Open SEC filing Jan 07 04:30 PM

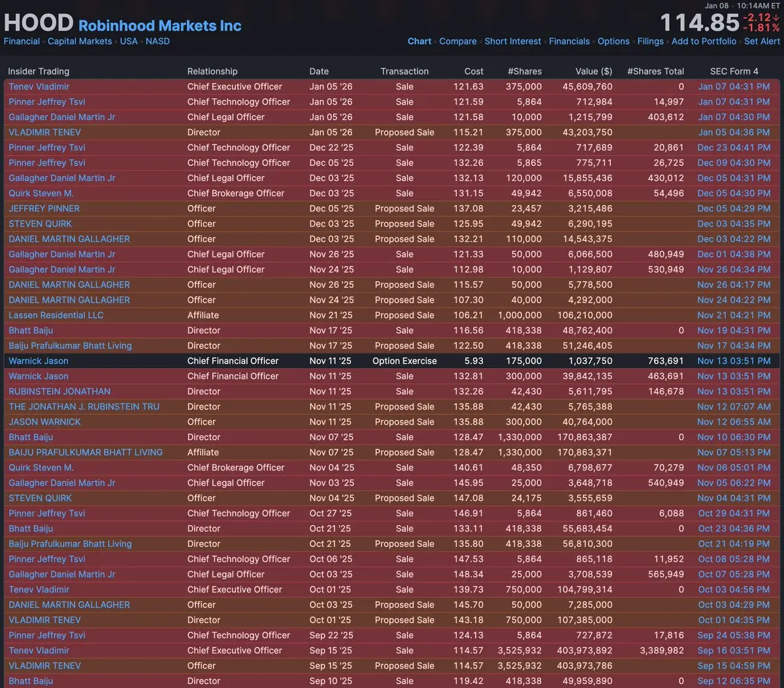[x=734, y=117]
